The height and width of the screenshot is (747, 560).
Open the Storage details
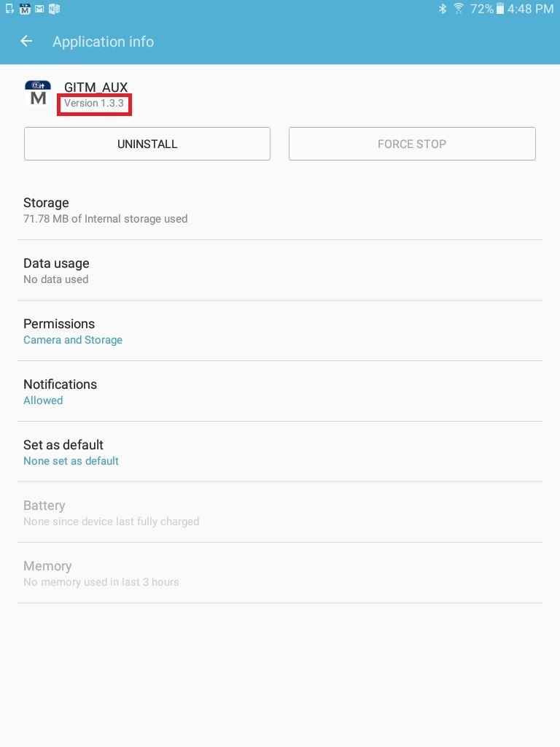click(x=280, y=210)
